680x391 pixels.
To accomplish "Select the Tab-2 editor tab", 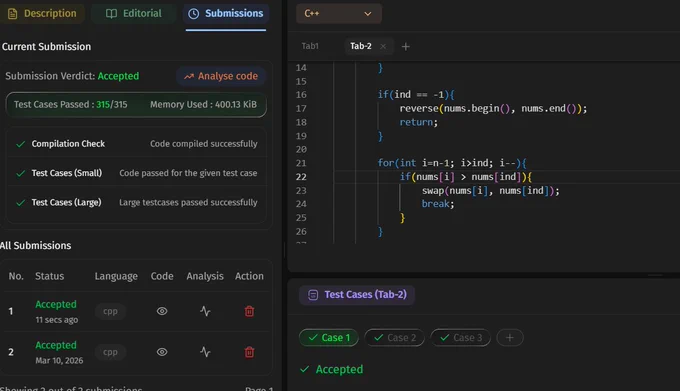I will [361, 46].
